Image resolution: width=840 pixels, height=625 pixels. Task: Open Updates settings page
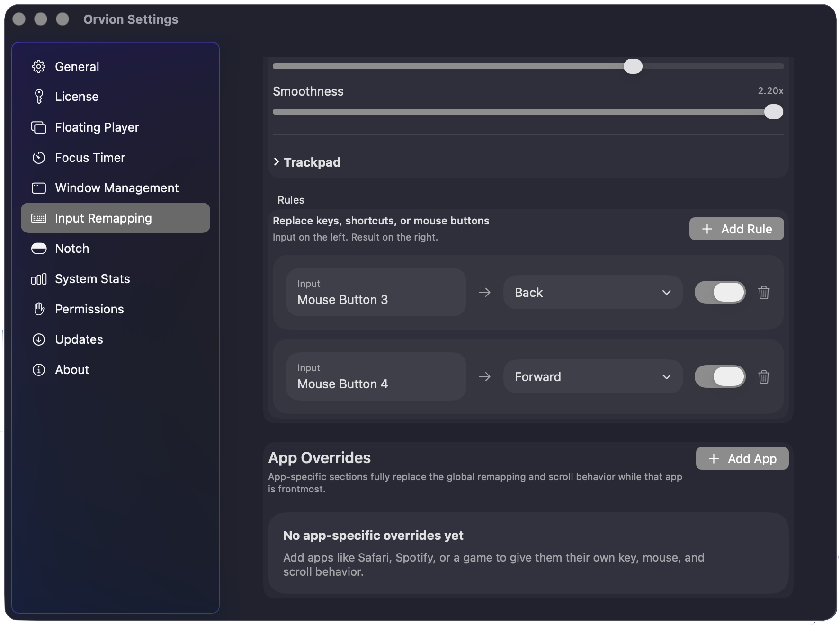pos(116,339)
